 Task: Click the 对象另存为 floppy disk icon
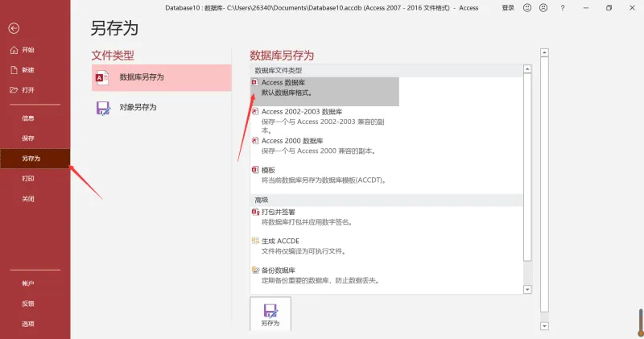[x=103, y=108]
